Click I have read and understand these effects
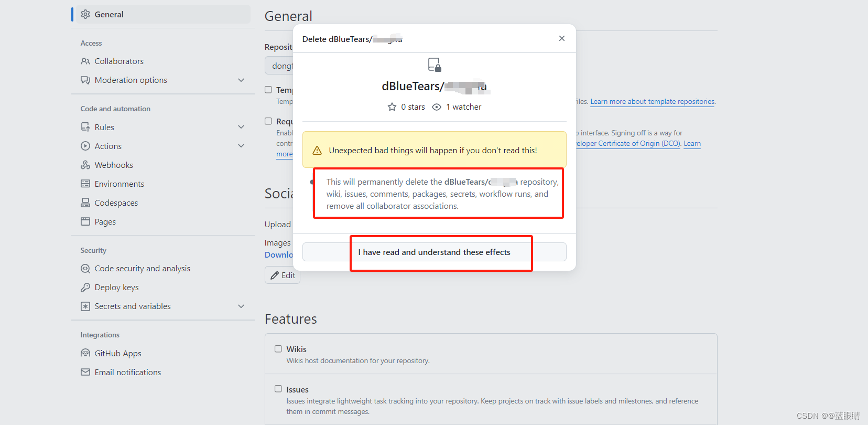Image resolution: width=868 pixels, height=425 pixels. 435,252
